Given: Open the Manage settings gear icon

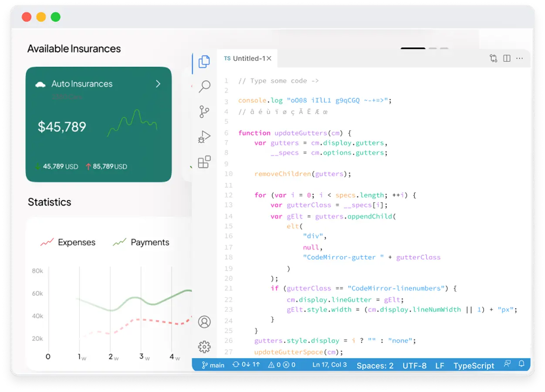Looking at the screenshot, I should coord(204,347).
